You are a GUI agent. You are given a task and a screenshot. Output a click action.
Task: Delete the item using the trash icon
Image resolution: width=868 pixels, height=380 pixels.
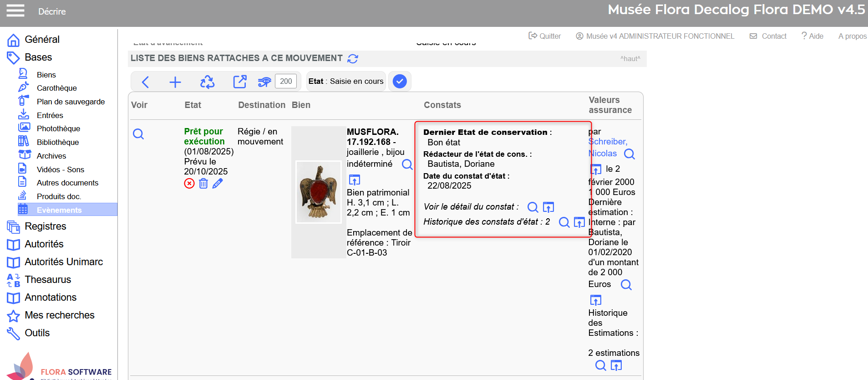pyautogui.click(x=203, y=184)
